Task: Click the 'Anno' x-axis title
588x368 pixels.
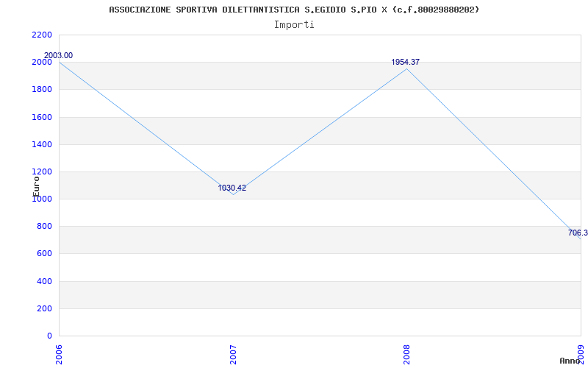Action: pos(570,361)
